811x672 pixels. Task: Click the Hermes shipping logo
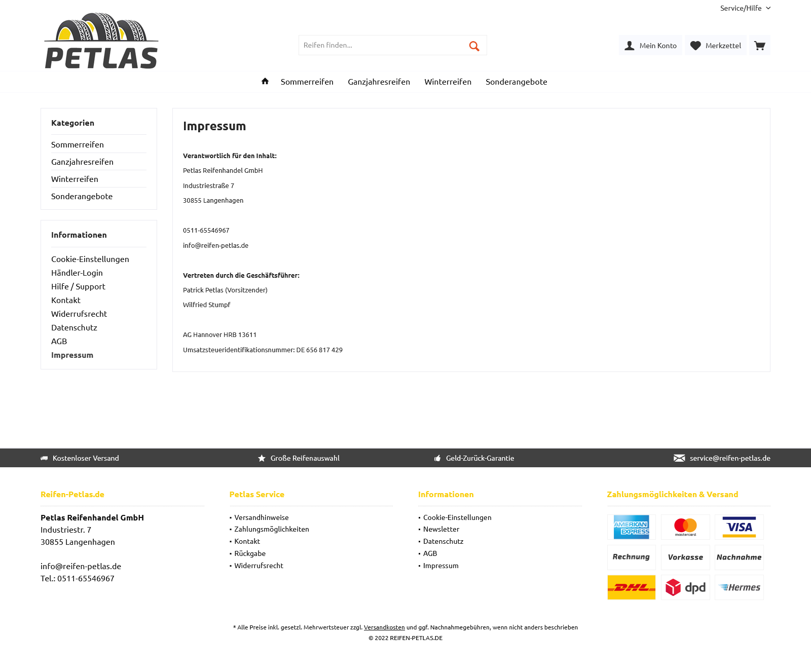pyautogui.click(x=739, y=587)
